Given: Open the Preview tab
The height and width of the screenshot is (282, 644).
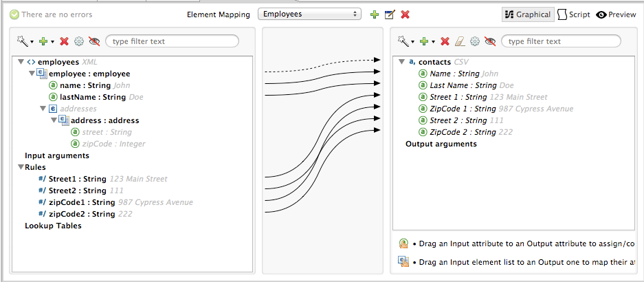Looking at the screenshot, I should pyautogui.click(x=616, y=14).
